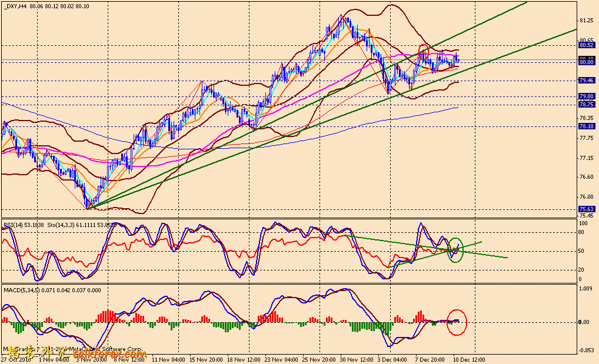Image resolution: width=599 pixels, height=364 pixels.
Task: Select the 79.46 price level tag
Action: 586,81
